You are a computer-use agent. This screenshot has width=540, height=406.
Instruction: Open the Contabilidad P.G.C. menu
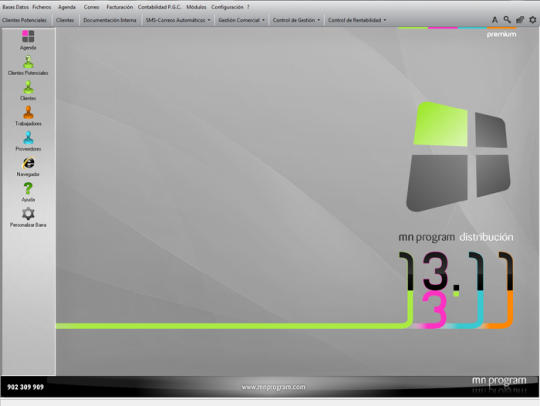click(x=159, y=7)
